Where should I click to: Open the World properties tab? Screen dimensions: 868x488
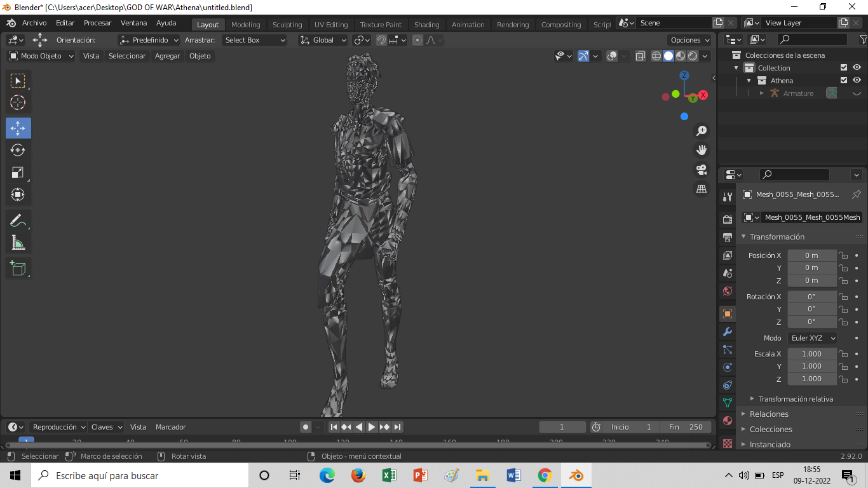pos(728,291)
